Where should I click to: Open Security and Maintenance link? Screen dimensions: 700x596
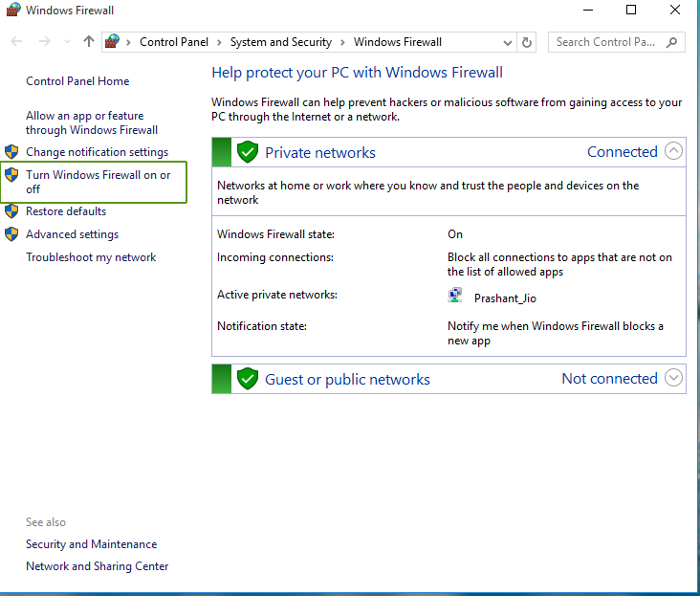91,544
